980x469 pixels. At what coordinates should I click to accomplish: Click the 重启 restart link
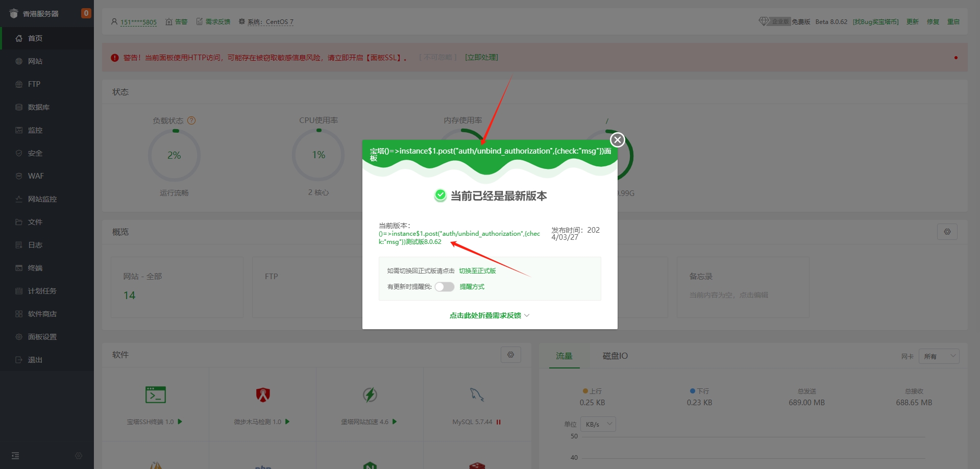coord(953,22)
